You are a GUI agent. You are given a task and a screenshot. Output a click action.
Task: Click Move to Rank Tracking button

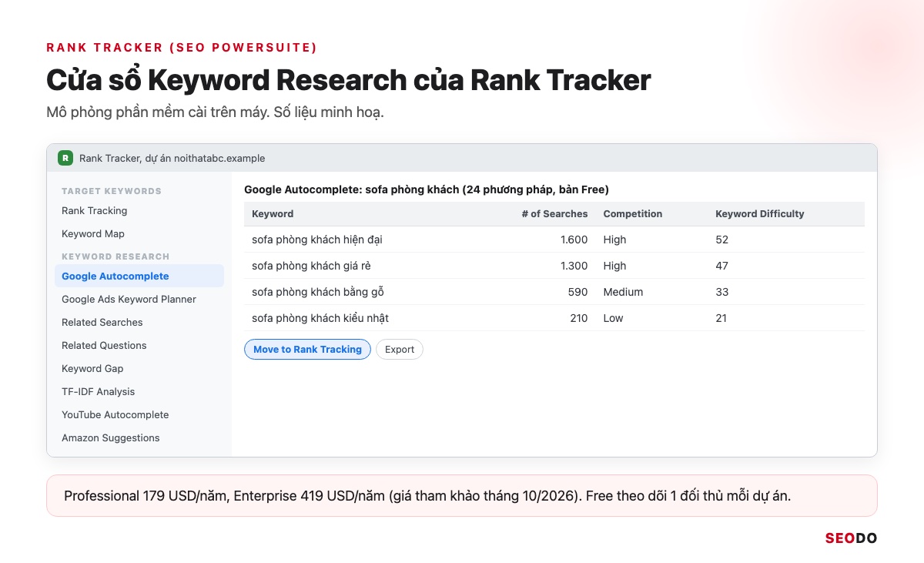pos(307,349)
